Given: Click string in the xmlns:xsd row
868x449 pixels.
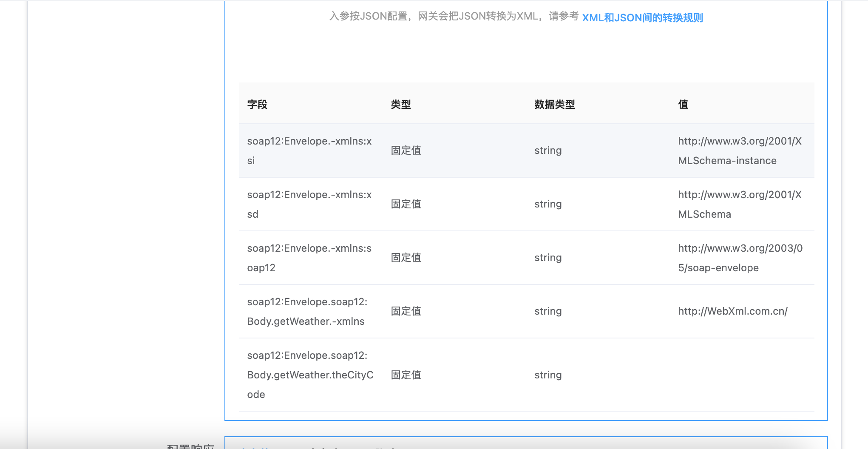Looking at the screenshot, I should pos(548,204).
